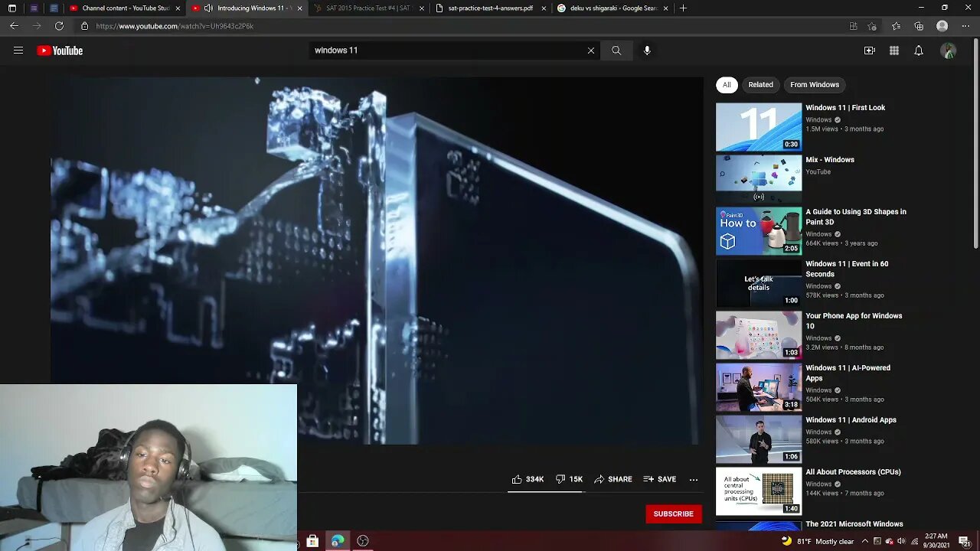This screenshot has width=980, height=551.
Task: View site info via the lock icon
Action: coord(85,26)
